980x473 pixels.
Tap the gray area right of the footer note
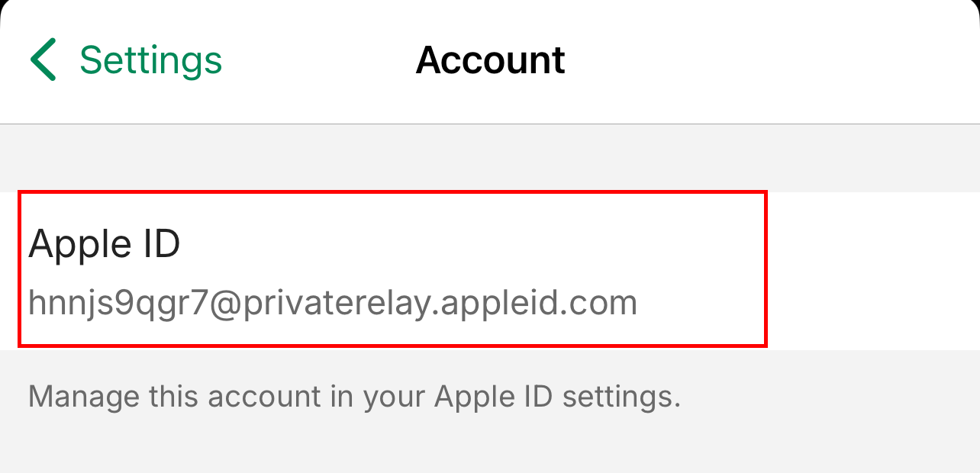click(832, 397)
